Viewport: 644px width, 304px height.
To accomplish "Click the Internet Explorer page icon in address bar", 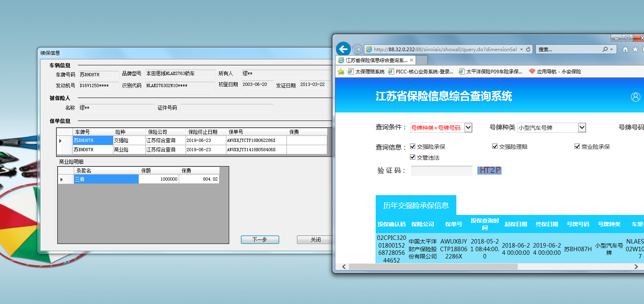I will [x=369, y=49].
